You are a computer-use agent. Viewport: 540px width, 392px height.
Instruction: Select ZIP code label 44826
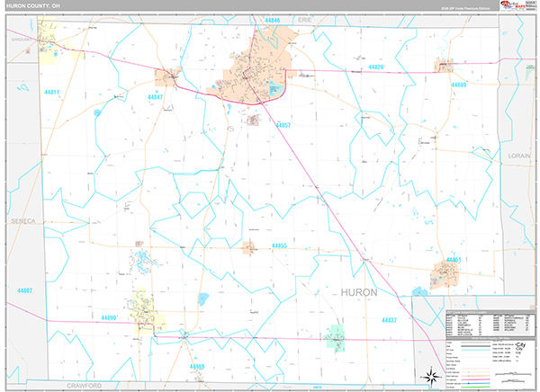coord(375,67)
